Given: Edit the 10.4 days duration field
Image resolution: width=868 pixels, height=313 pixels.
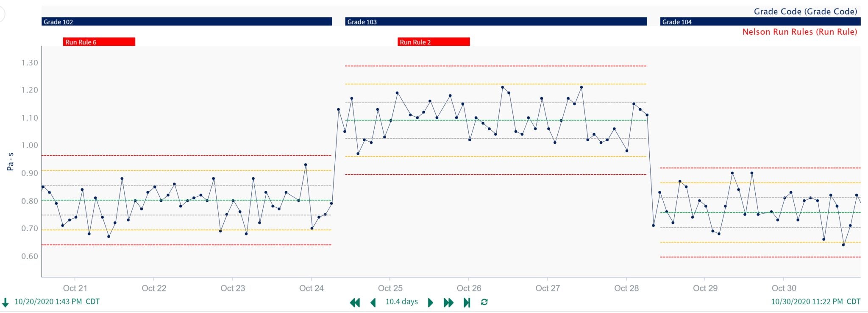Looking at the screenshot, I should pyautogui.click(x=401, y=302).
